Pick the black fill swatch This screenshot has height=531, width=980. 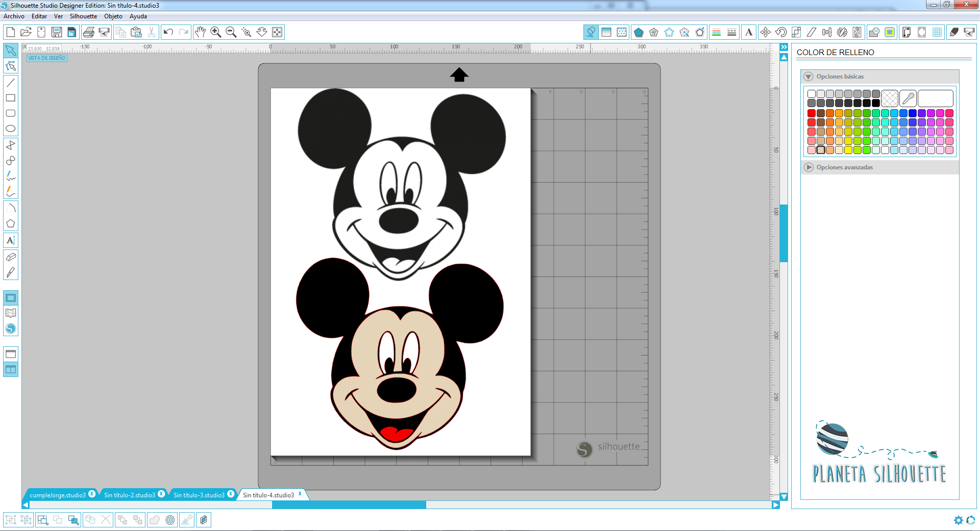pyautogui.click(x=876, y=103)
